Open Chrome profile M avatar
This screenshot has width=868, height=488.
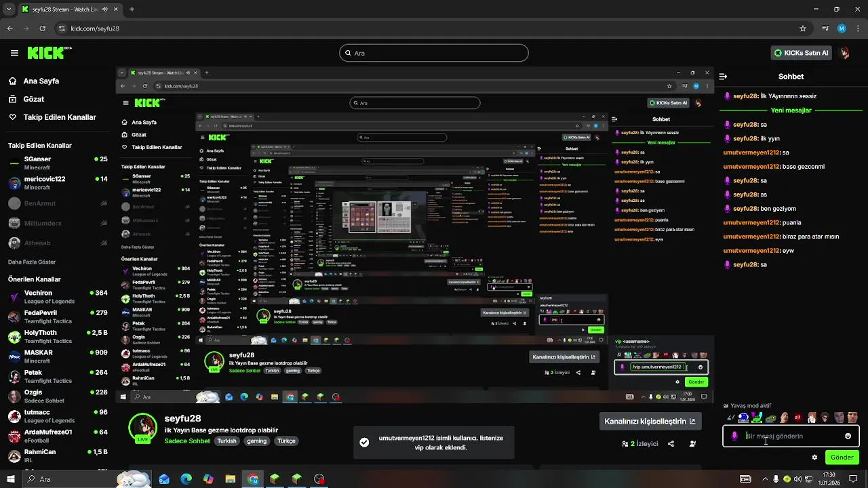coord(842,28)
